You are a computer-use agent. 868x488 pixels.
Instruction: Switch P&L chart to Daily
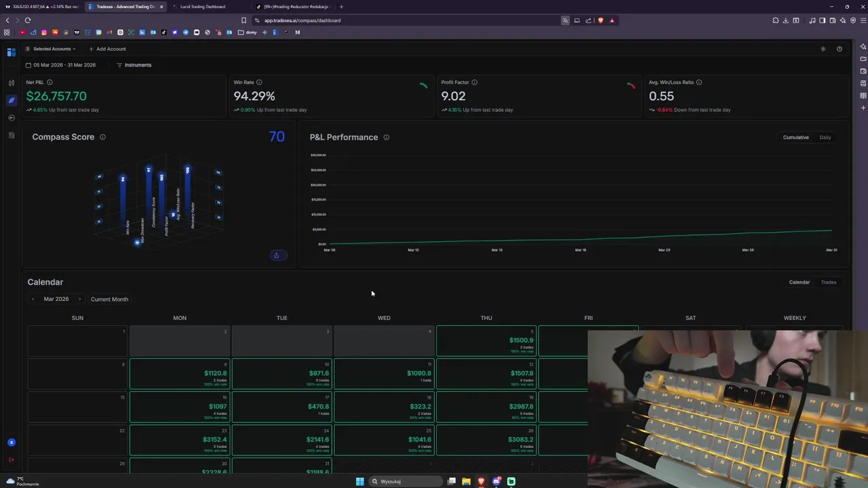(825, 138)
